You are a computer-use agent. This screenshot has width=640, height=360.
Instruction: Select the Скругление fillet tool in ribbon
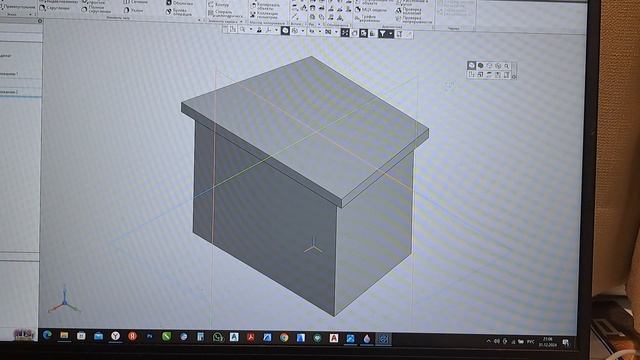click(x=54, y=8)
